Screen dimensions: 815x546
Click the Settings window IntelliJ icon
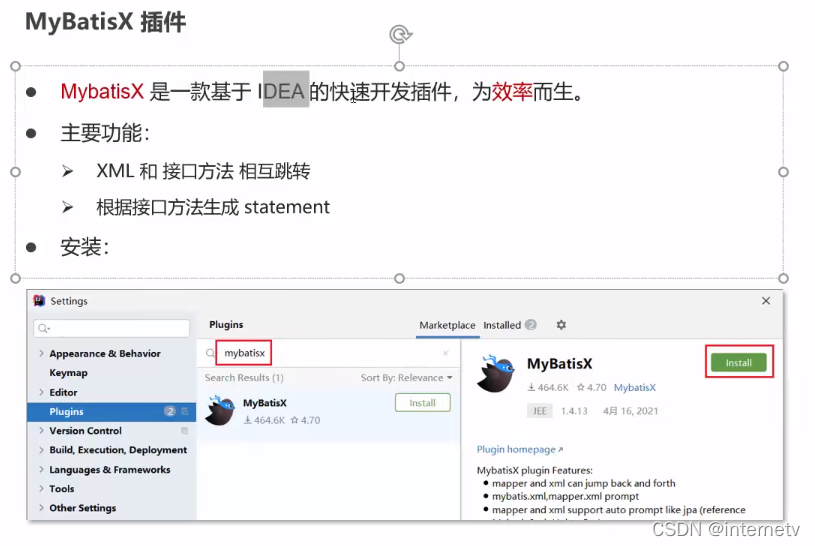click(x=39, y=301)
